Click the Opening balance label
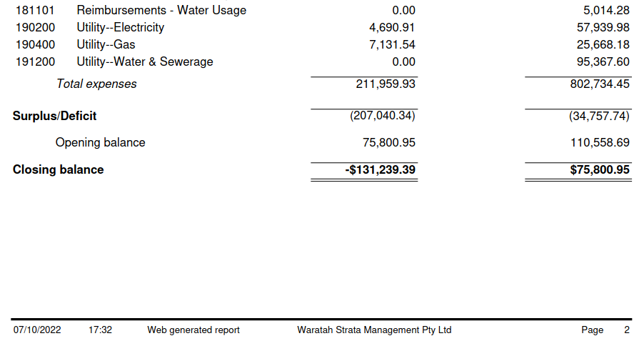The image size is (644, 346). coord(100,142)
